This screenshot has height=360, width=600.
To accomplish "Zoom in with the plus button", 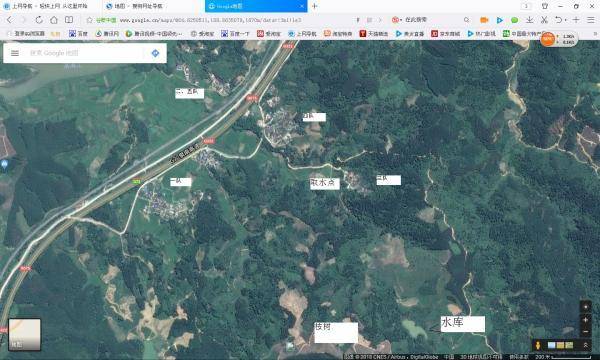I will [x=585, y=320].
